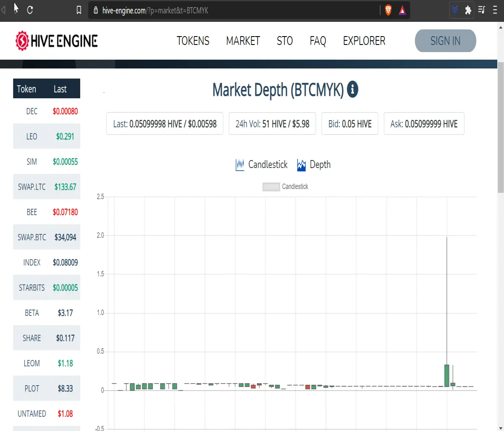Open the Brave Rewards triangle icon

pos(402,11)
